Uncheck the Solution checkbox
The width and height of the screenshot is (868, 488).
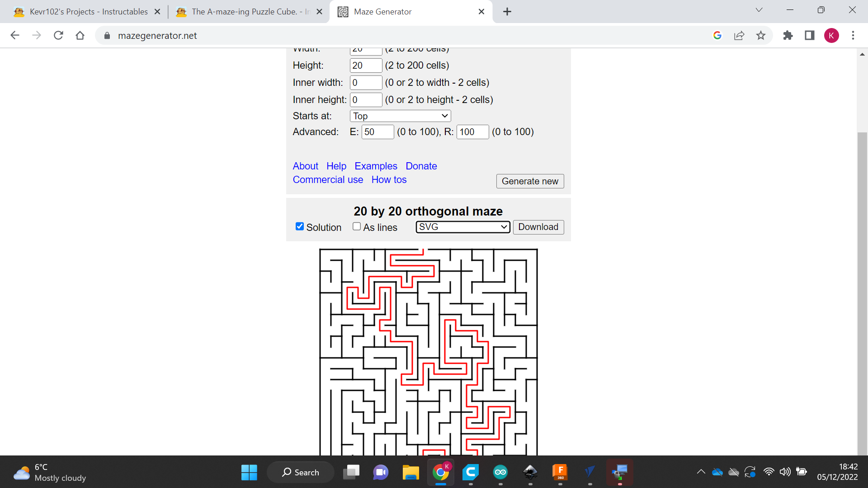pos(299,226)
